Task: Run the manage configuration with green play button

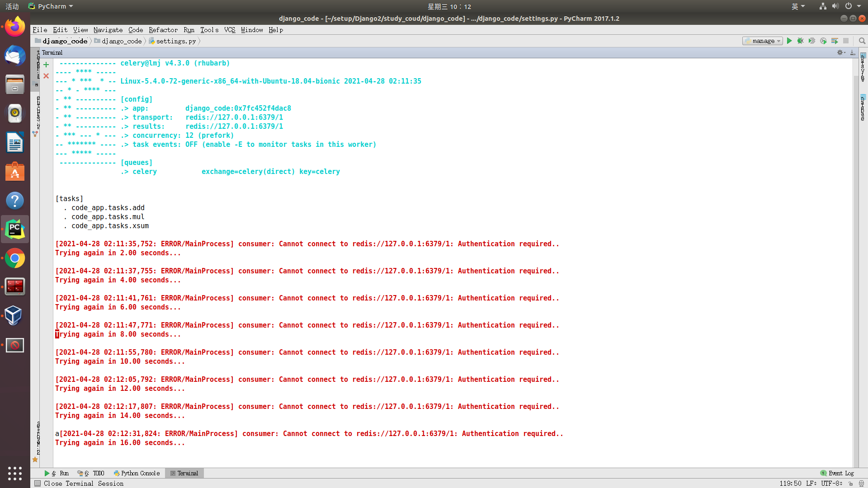Action: tap(789, 41)
